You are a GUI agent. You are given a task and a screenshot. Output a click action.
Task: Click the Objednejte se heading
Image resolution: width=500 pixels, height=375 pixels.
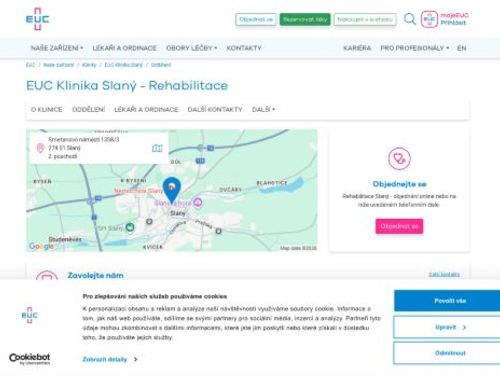399,184
